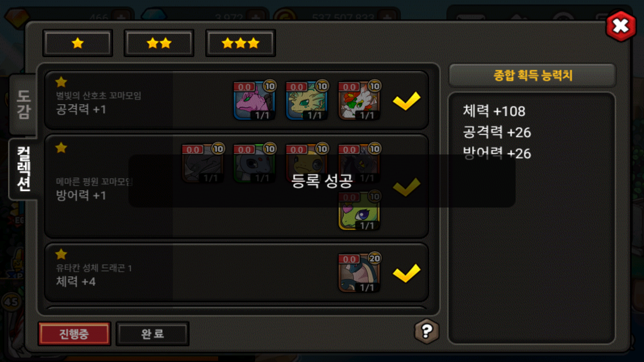
Task: Switch to the 도감 side tab
Action: click(23, 105)
